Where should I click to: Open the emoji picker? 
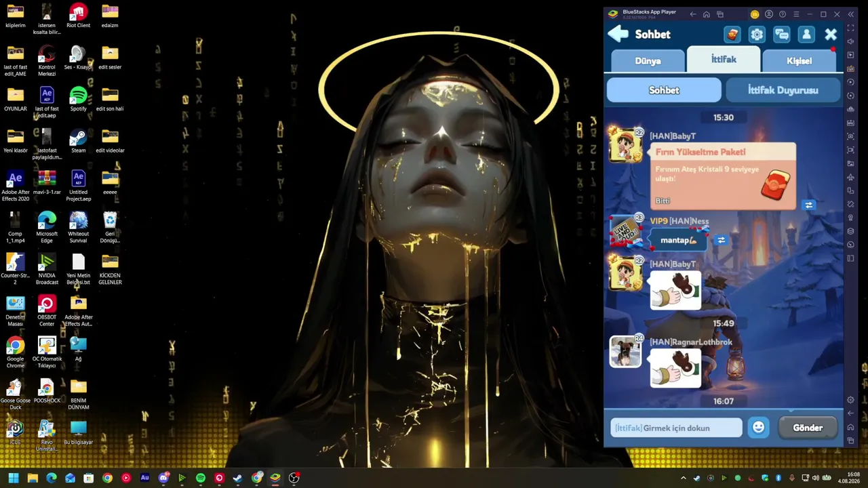758,428
